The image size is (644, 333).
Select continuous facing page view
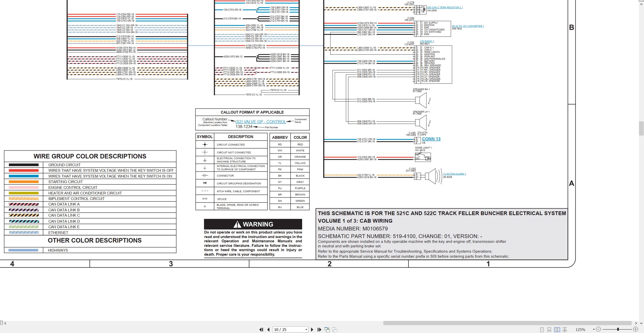tap(565, 329)
